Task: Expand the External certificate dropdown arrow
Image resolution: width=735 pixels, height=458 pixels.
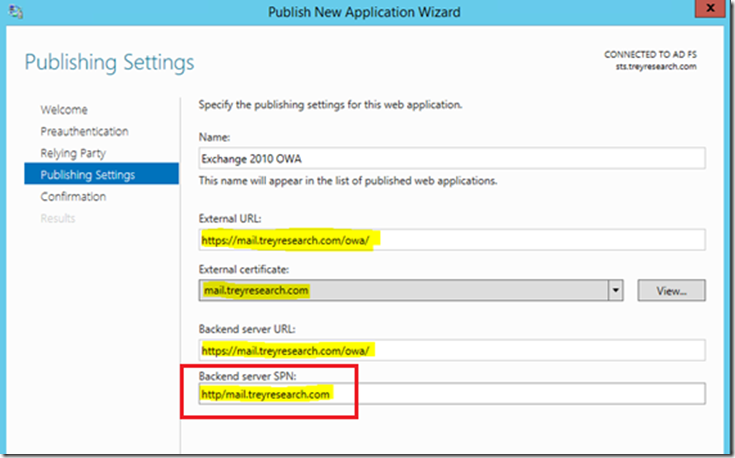Action: coord(615,291)
